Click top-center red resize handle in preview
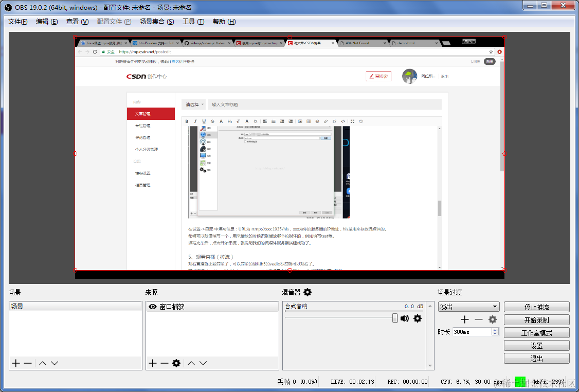The image size is (579, 392). (290, 37)
